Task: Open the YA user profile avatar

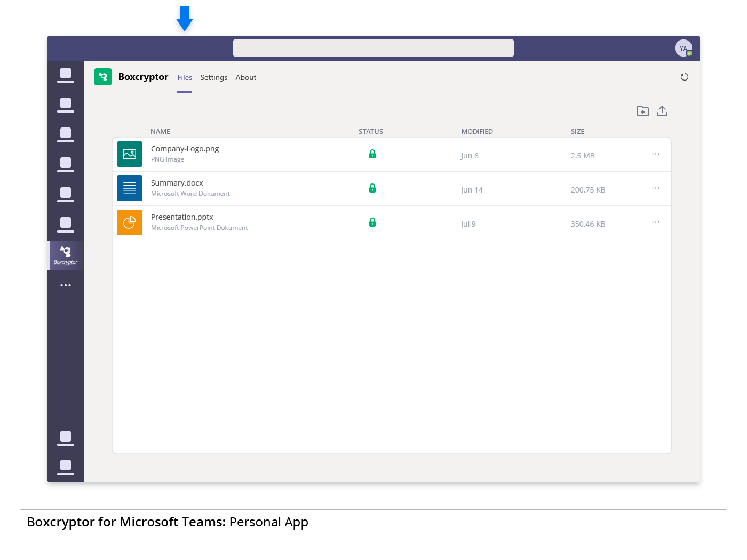Action: pyautogui.click(x=684, y=48)
